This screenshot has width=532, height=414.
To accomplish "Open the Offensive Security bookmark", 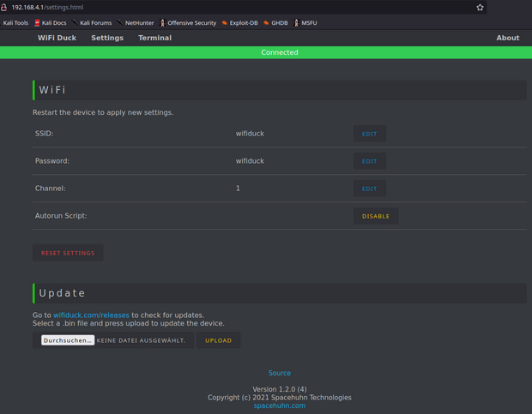I will point(187,23).
